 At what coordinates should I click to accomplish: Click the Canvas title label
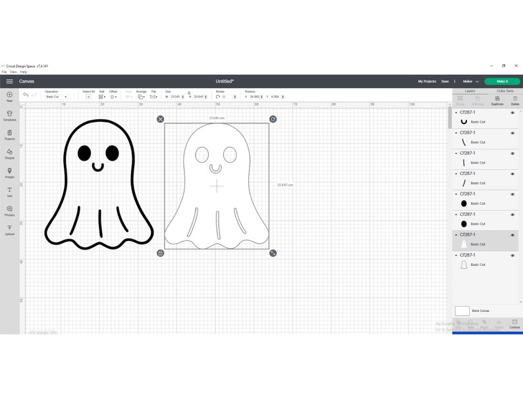click(x=27, y=82)
